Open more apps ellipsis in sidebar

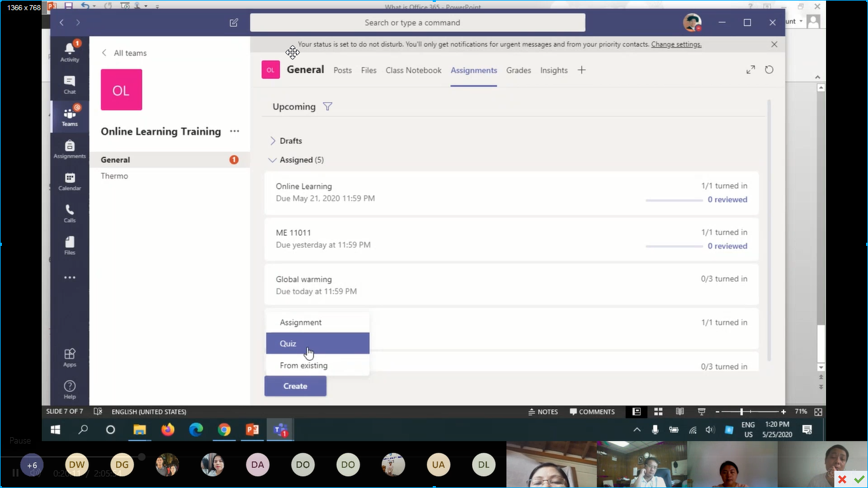click(70, 278)
